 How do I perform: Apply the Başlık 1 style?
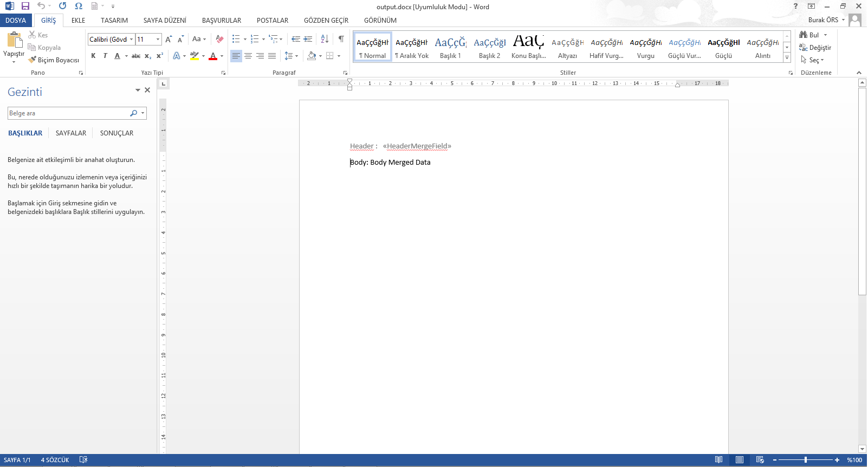(450, 47)
